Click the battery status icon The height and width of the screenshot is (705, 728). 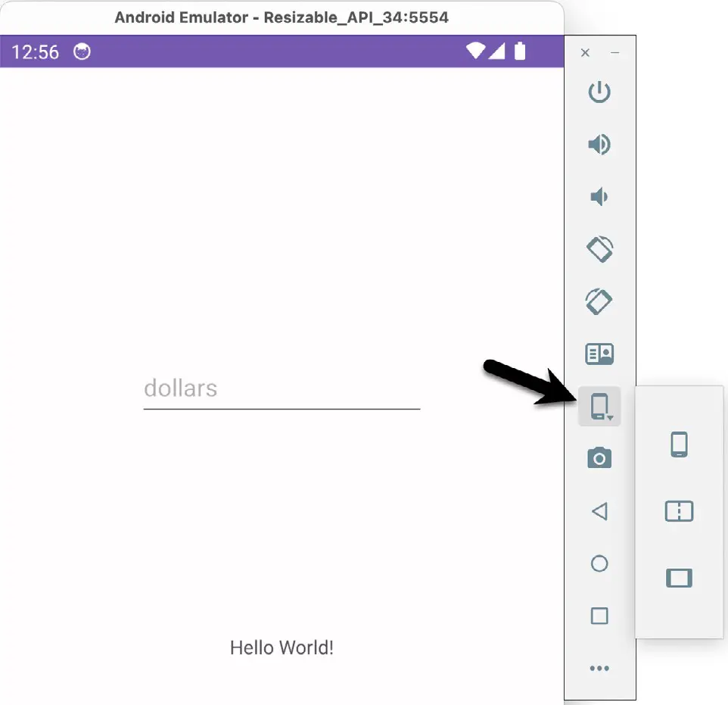pyautogui.click(x=520, y=51)
